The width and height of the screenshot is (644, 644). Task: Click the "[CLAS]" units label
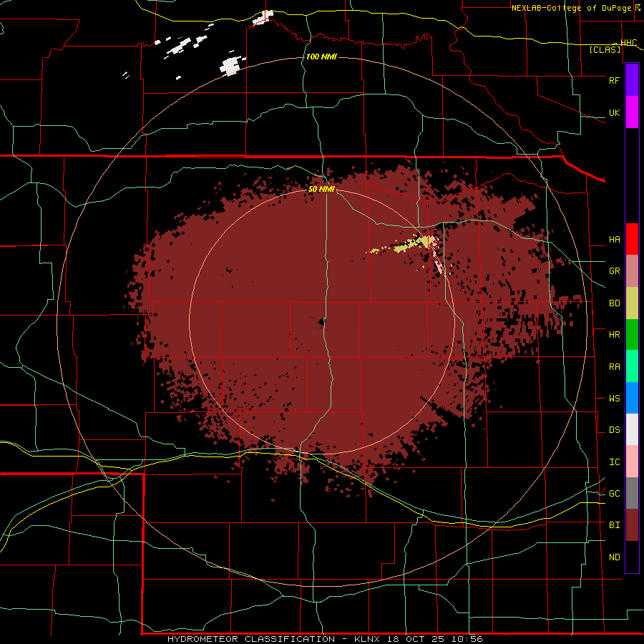click(605, 49)
